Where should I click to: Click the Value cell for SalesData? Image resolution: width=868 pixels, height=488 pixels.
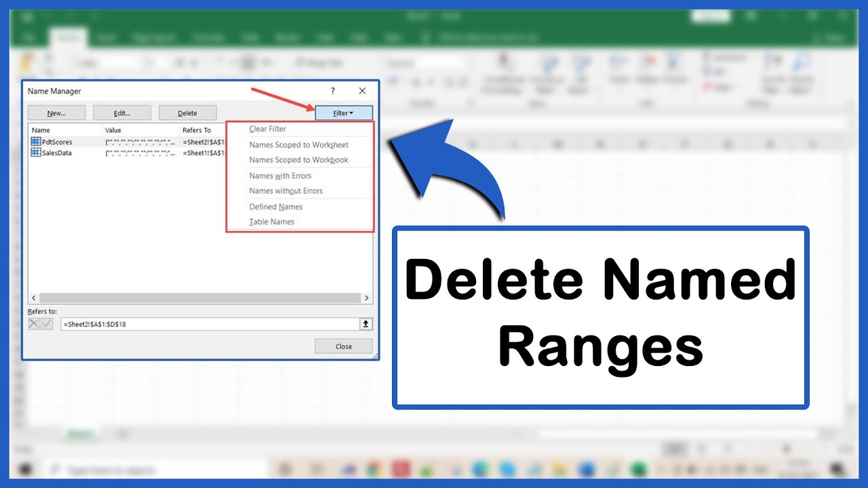[x=140, y=153]
